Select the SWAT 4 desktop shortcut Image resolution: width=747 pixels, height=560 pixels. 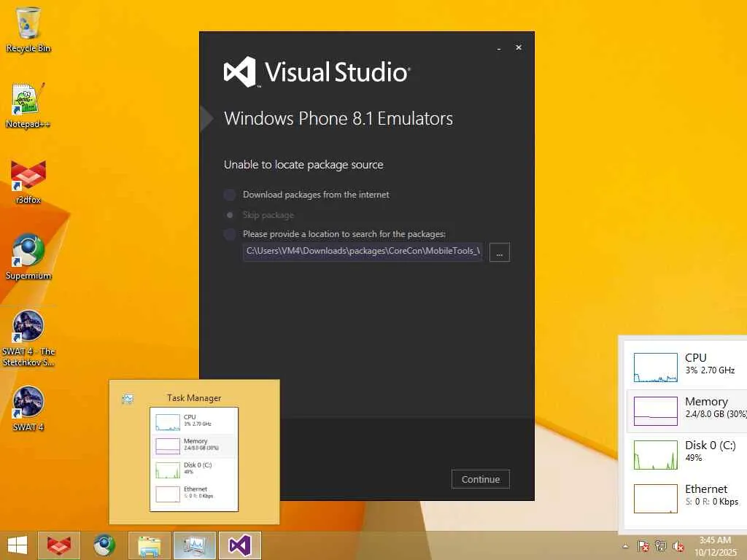[28, 408]
